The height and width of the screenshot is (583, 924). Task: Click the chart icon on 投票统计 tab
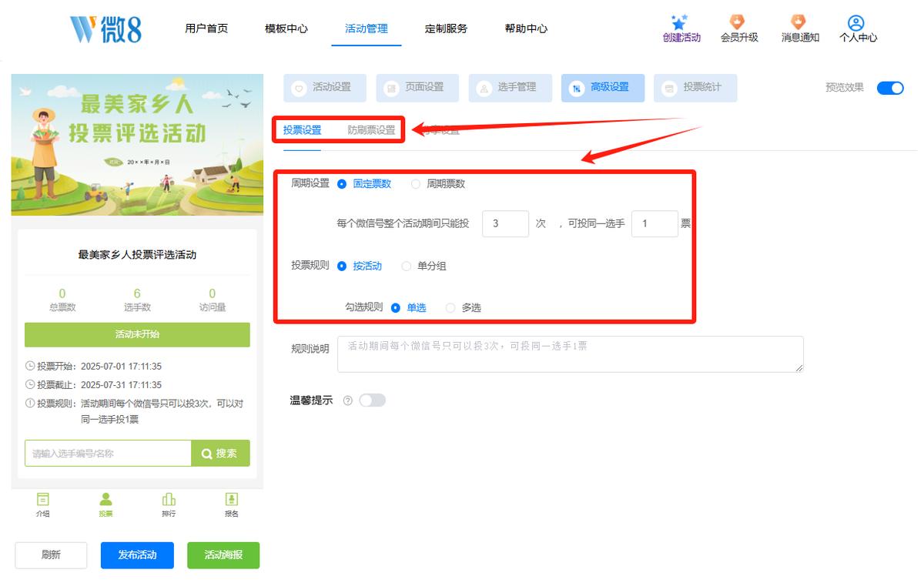point(669,89)
